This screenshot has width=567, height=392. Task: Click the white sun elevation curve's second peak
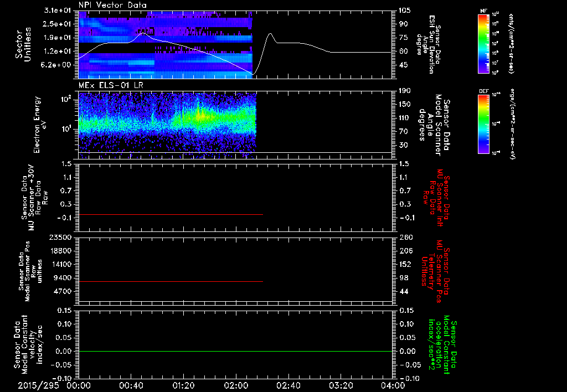point(270,34)
